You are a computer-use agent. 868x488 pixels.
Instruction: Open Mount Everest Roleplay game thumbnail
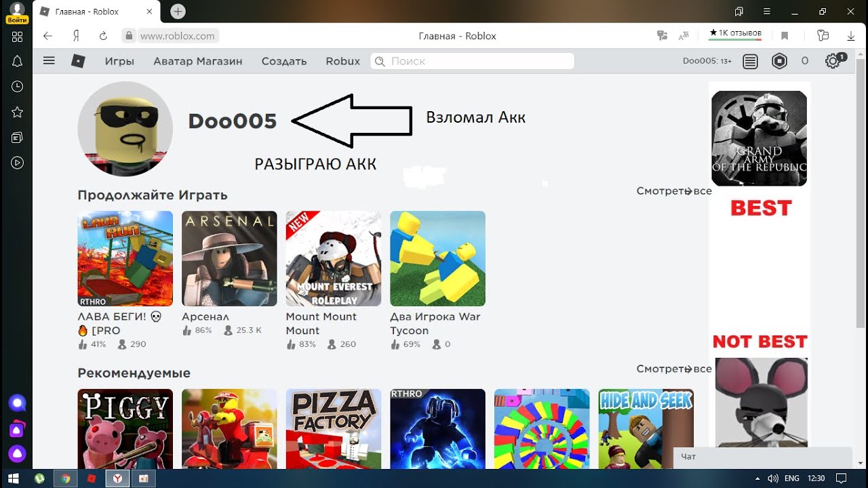(x=334, y=258)
